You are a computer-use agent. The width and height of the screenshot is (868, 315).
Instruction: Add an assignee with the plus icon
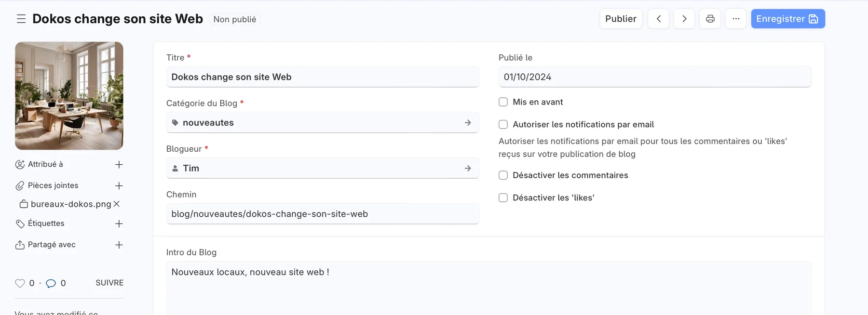[119, 165]
